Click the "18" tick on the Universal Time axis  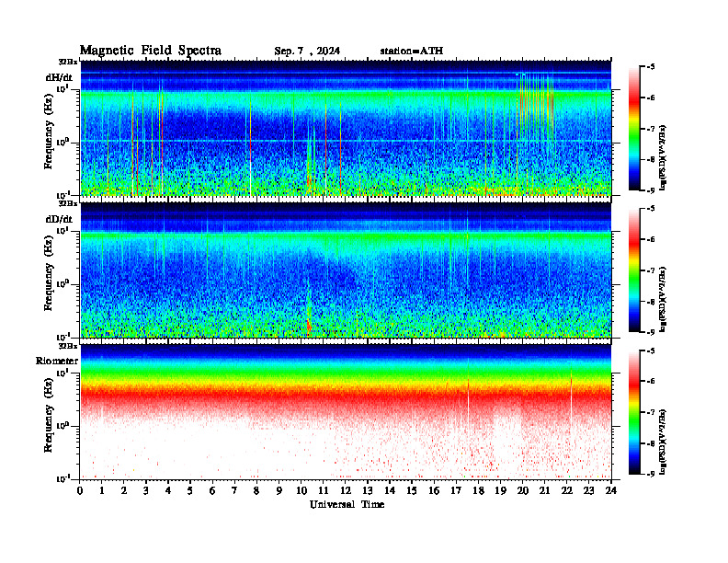pyautogui.click(x=478, y=491)
